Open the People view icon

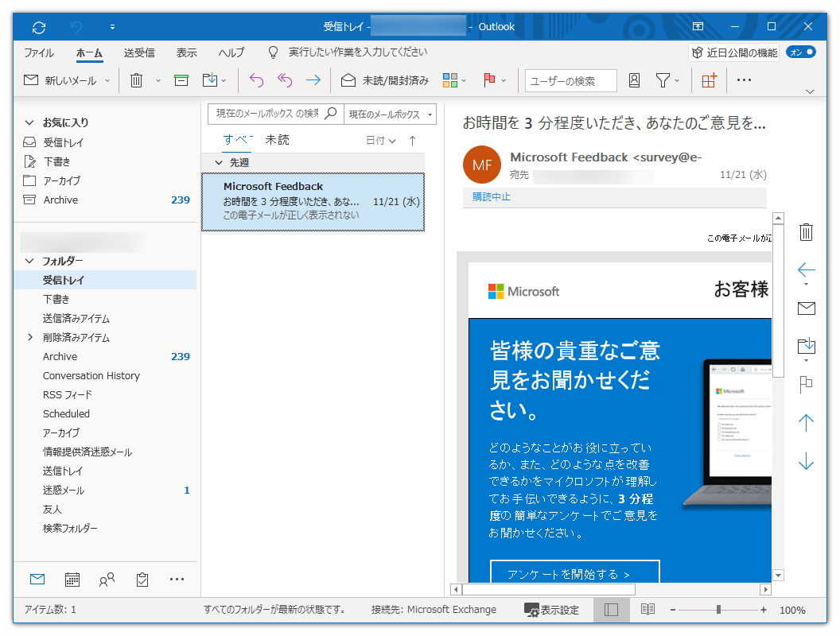(x=107, y=580)
